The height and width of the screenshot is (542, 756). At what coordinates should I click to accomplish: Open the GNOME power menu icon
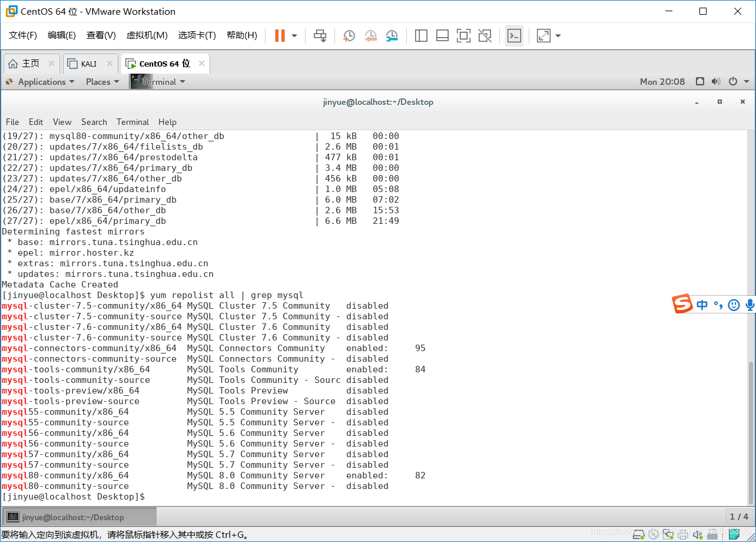[733, 82]
